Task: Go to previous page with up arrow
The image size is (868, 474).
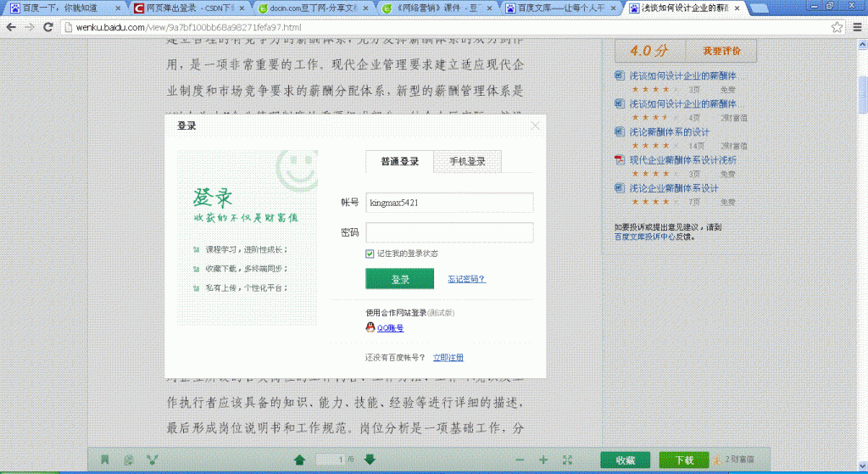Action: click(299, 460)
